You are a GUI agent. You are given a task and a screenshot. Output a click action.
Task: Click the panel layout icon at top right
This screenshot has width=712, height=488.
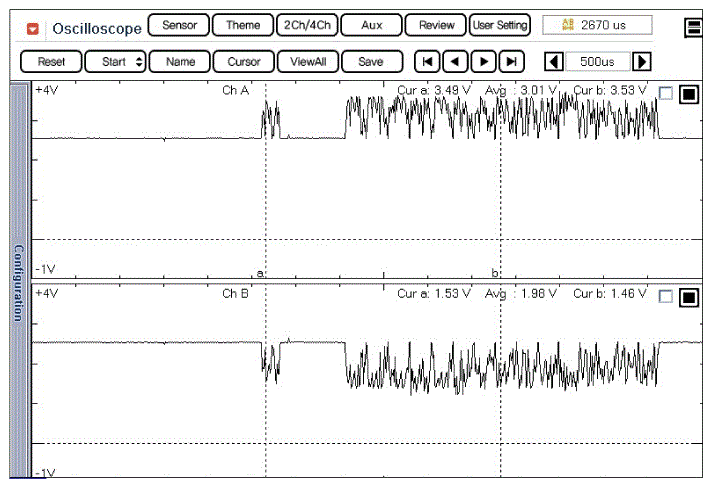pyautogui.click(x=693, y=28)
